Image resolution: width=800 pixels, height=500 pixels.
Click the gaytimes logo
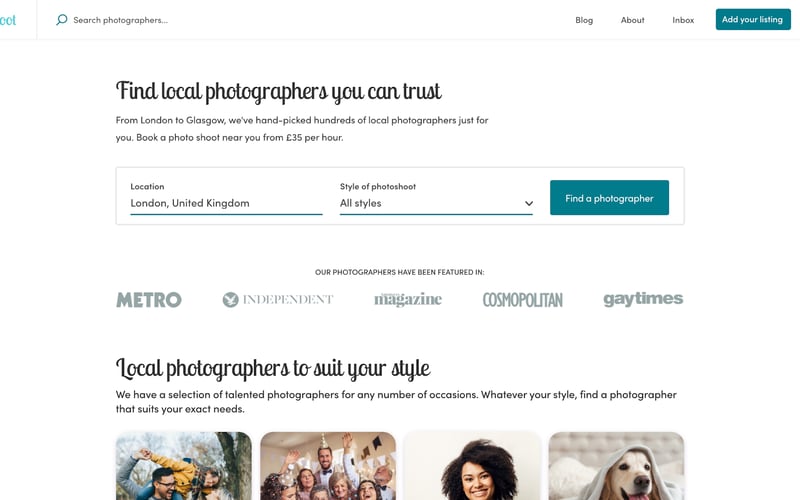click(643, 299)
